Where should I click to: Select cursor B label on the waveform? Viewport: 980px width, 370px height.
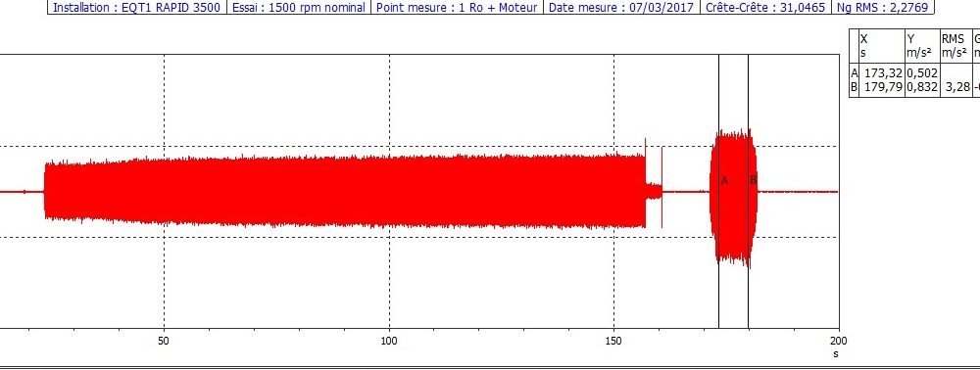(x=753, y=180)
